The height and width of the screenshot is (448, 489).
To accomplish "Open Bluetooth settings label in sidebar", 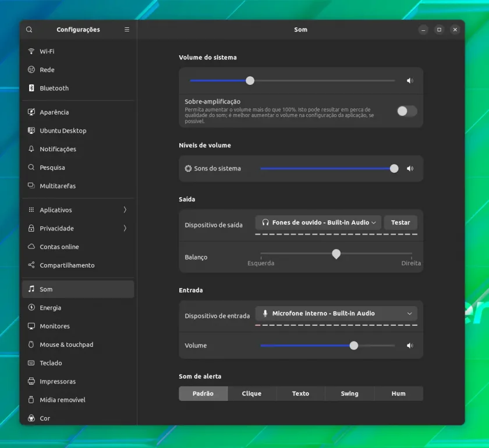I will coord(54,88).
